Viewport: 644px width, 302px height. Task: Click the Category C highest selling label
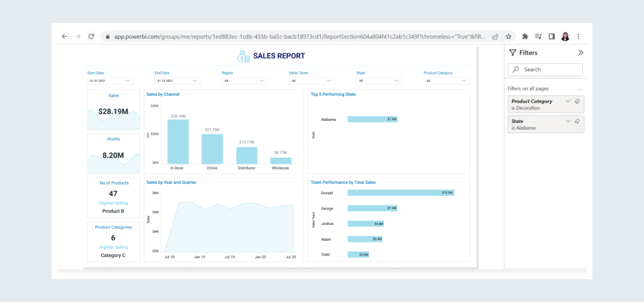point(113,255)
